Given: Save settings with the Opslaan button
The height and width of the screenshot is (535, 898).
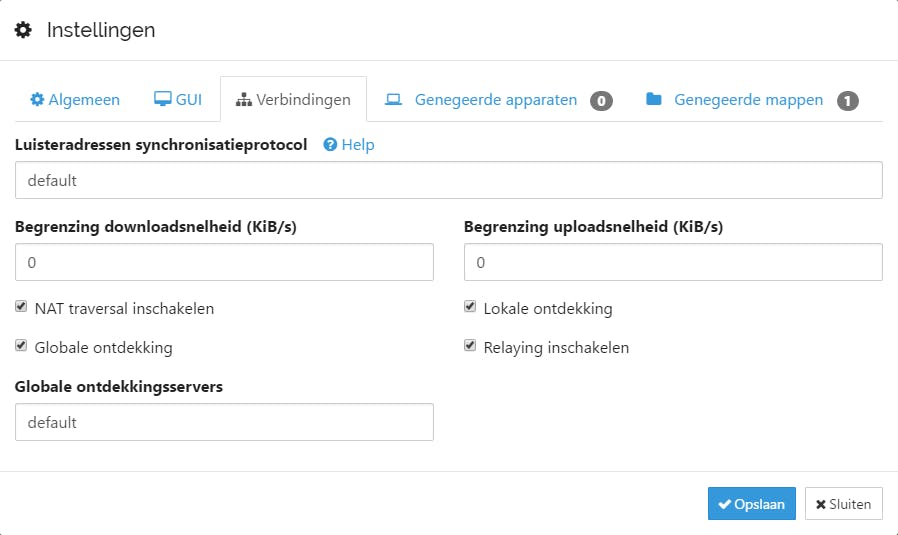Looking at the screenshot, I should pyautogui.click(x=751, y=504).
